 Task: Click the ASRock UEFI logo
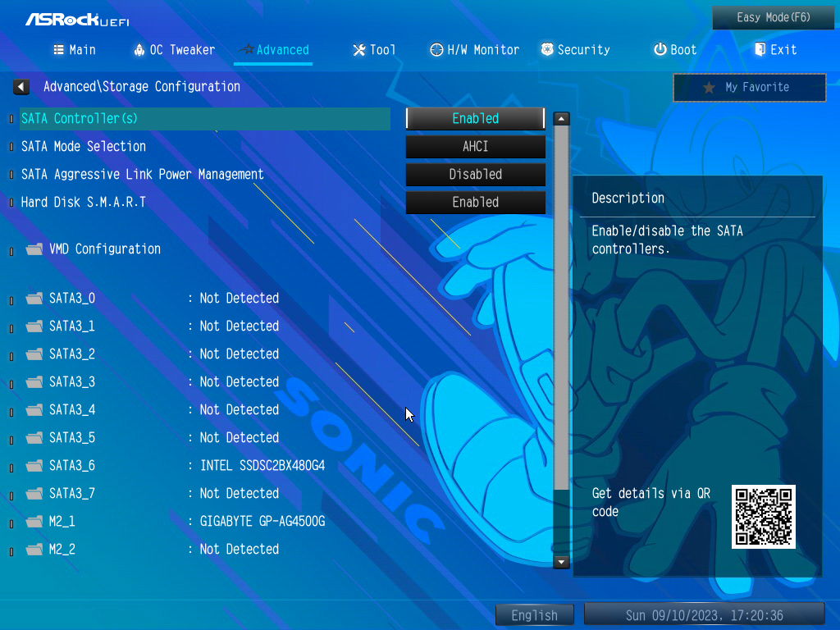coord(77,20)
